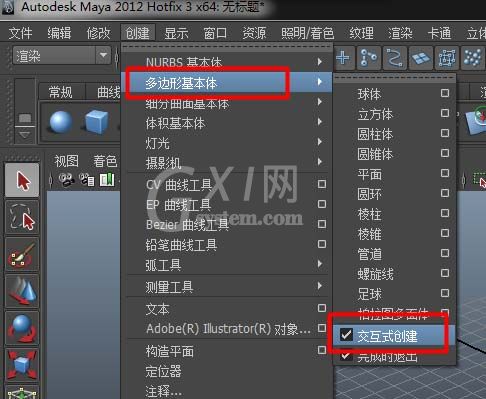Expand the 灯光 submenu
486x399 pixels.
point(227,143)
